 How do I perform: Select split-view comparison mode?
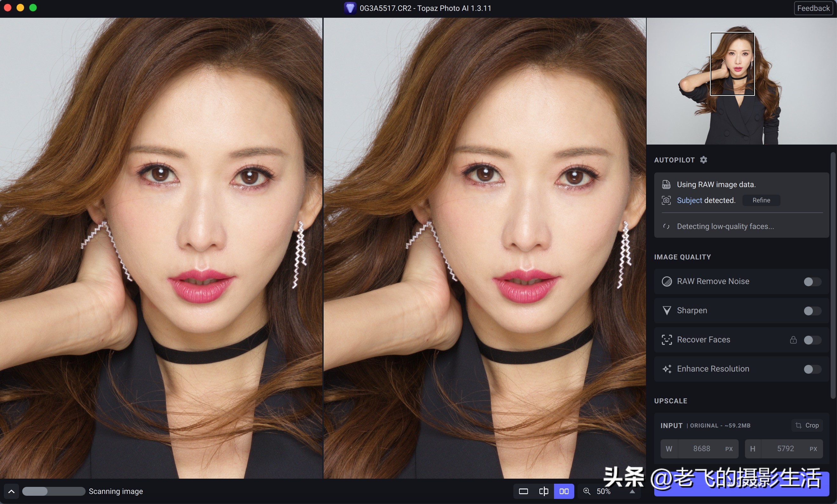(x=544, y=491)
